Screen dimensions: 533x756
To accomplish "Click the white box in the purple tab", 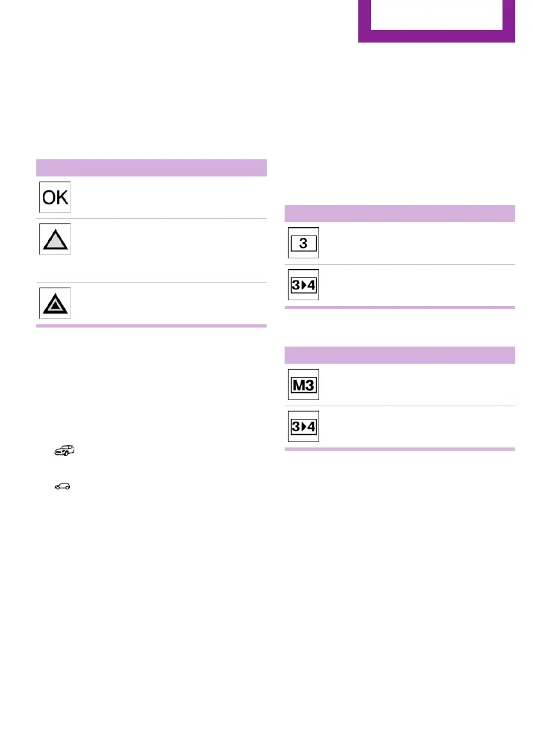I will pos(436,14).
